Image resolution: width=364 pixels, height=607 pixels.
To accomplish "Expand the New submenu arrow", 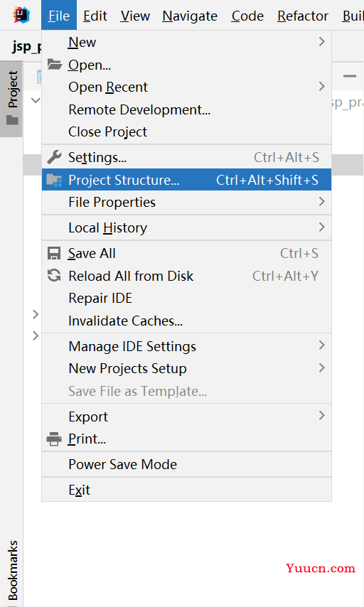I will click(321, 41).
